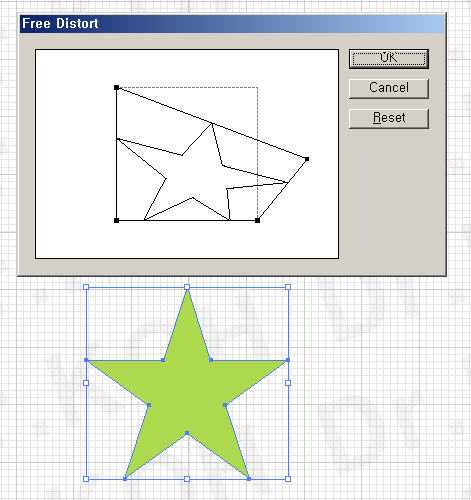
Task: Click the Cancel button
Action: pos(389,88)
